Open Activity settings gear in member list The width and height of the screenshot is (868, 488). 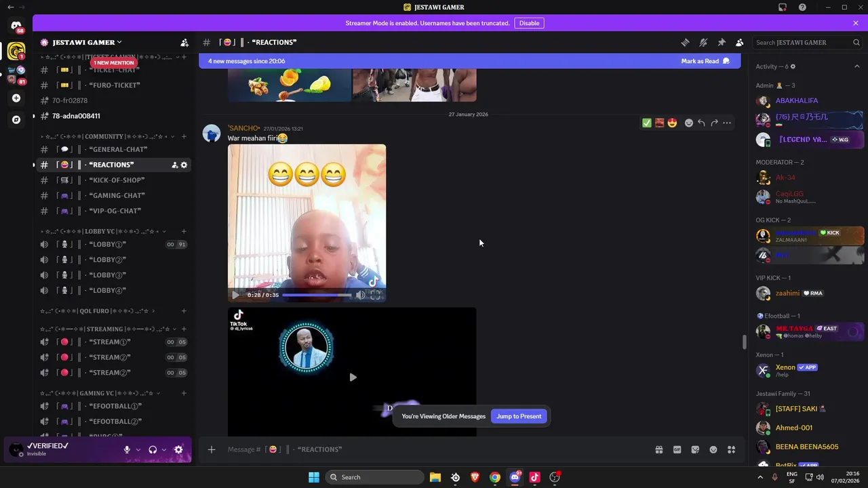click(793, 66)
